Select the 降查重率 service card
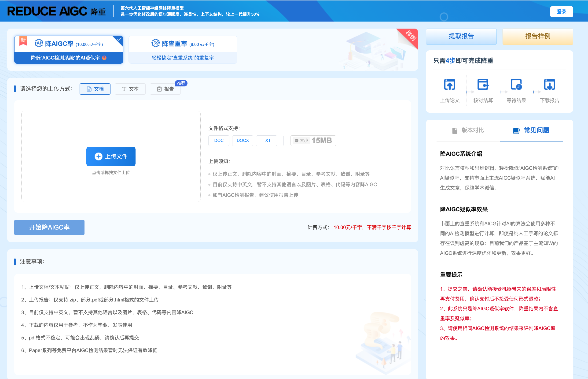This screenshot has height=379, width=588. tap(183, 50)
